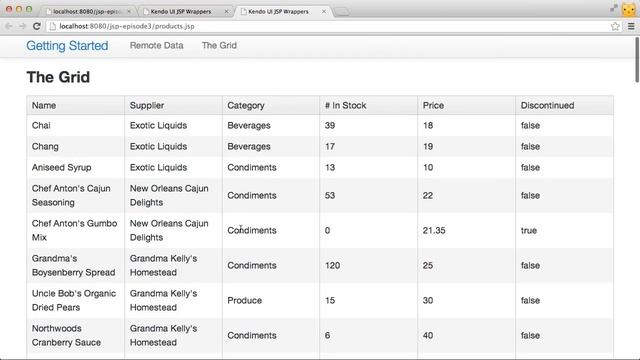
Task: Click the Produce category cell
Action: pos(271,300)
